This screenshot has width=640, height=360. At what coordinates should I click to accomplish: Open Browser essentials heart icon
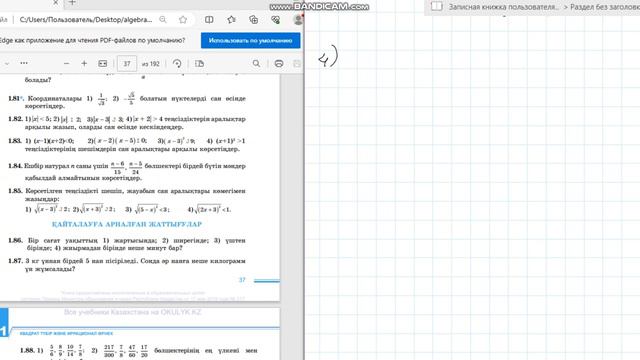tap(276, 20)
